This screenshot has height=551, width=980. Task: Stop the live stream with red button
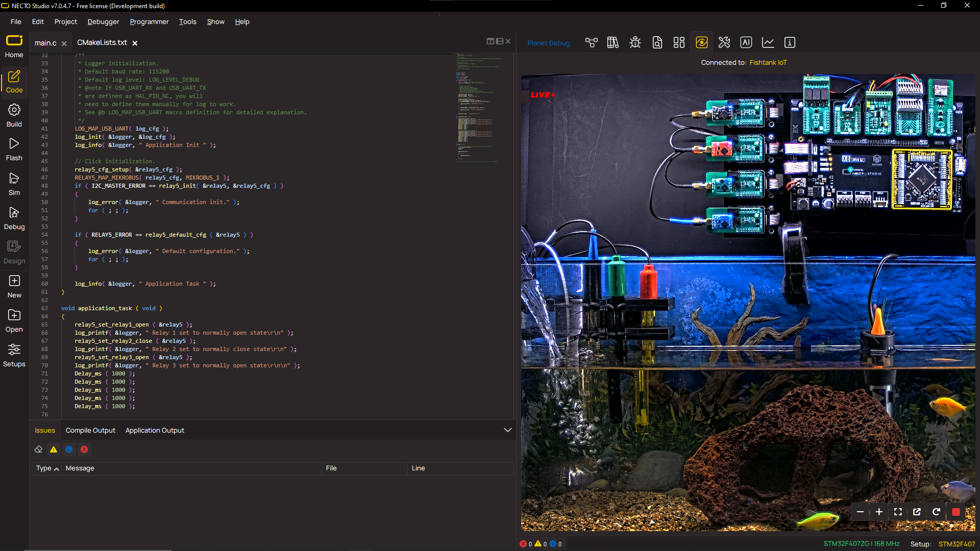(x=956, y=512)
